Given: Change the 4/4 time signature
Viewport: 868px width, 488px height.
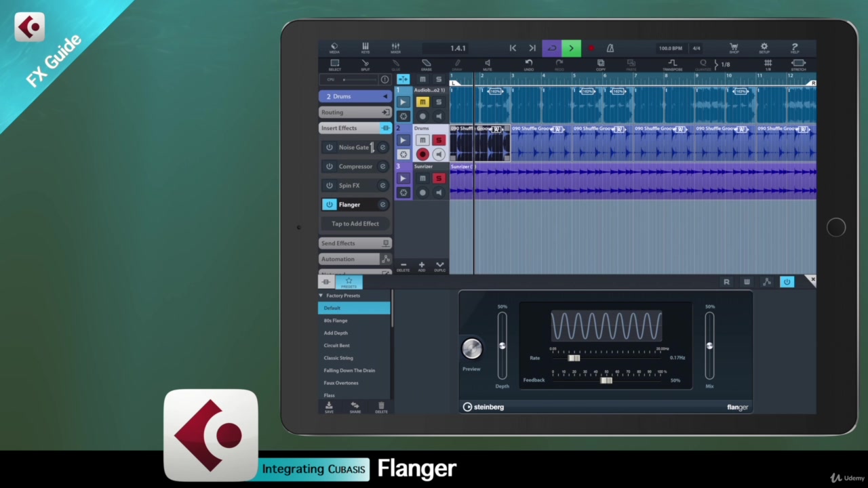Looking at the screenshot, I should coord(696,48).
